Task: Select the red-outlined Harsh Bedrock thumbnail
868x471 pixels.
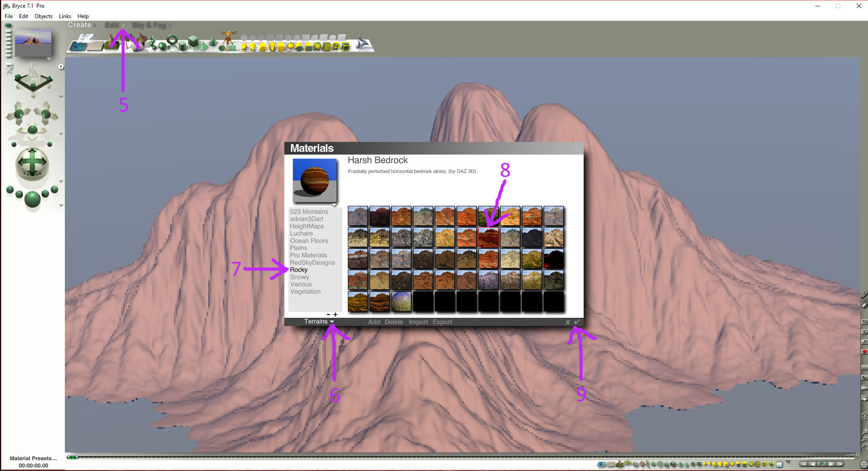Action: click(x=488, y=237)
